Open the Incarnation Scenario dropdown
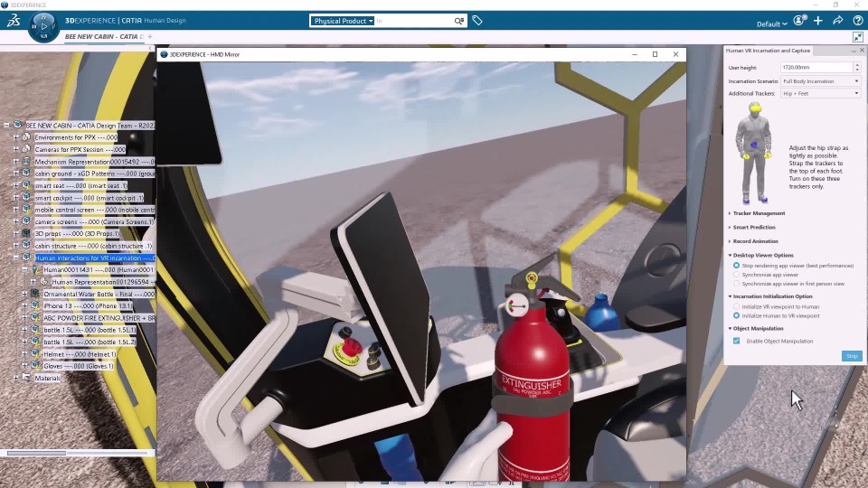The height and width of the screenshot is (488, 868). [x=820, y=81]
